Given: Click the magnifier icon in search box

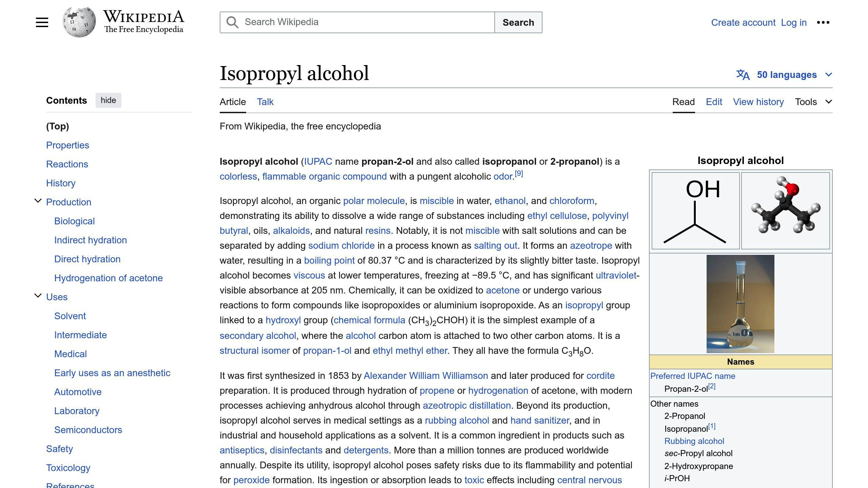Looking at the screenshot, I should [x=232, y=22].
